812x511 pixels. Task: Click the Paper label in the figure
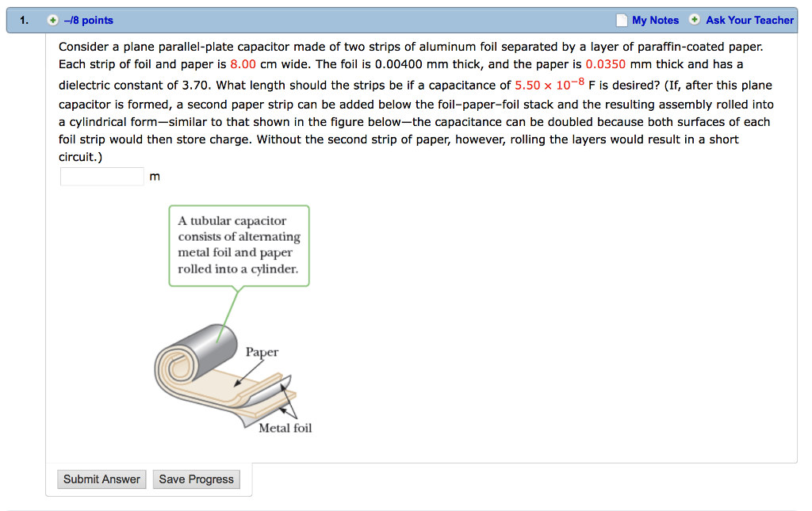click(x=262, y=352)
